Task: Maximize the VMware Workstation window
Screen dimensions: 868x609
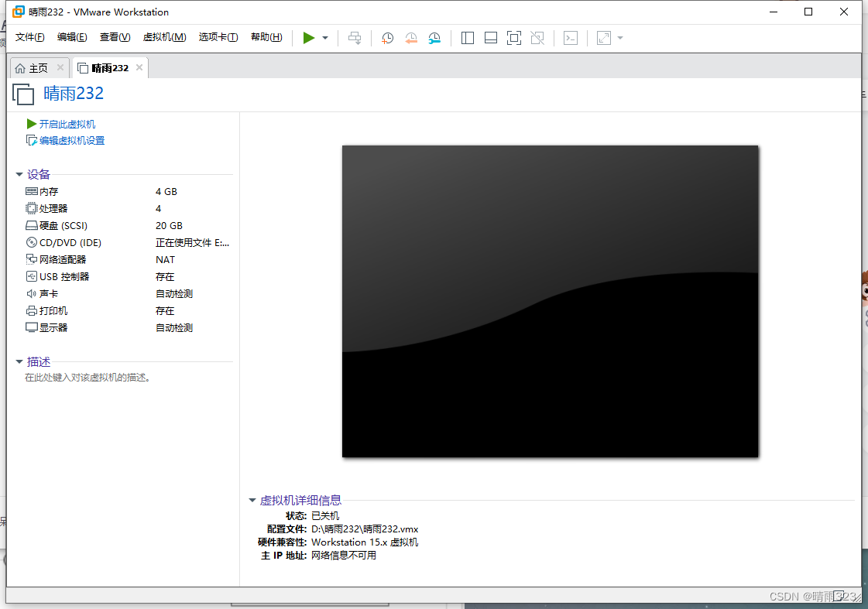Action: tap(808, 12)
